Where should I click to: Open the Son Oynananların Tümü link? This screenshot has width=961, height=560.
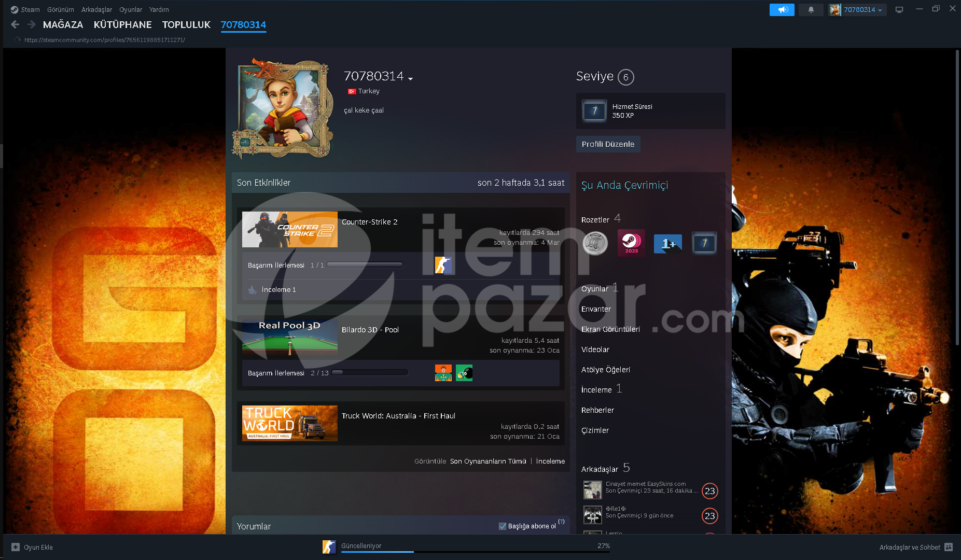488,461
